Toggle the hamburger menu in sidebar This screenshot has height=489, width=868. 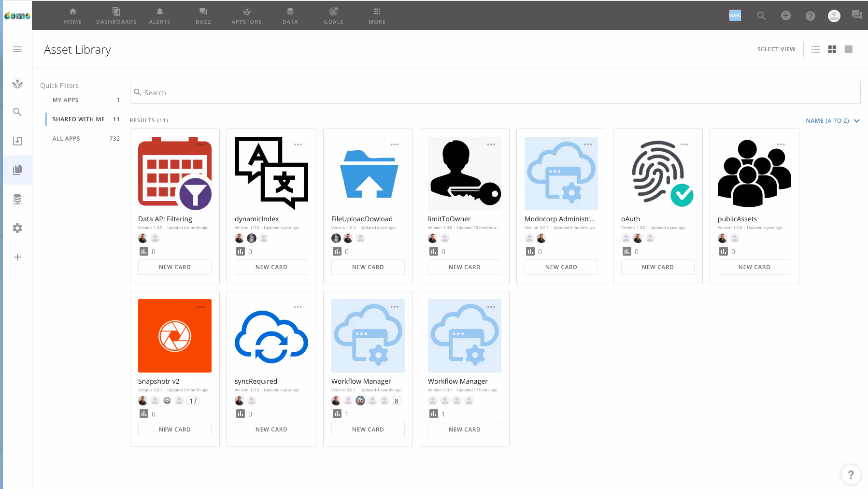pyautogui.click(x=17, y=49)
